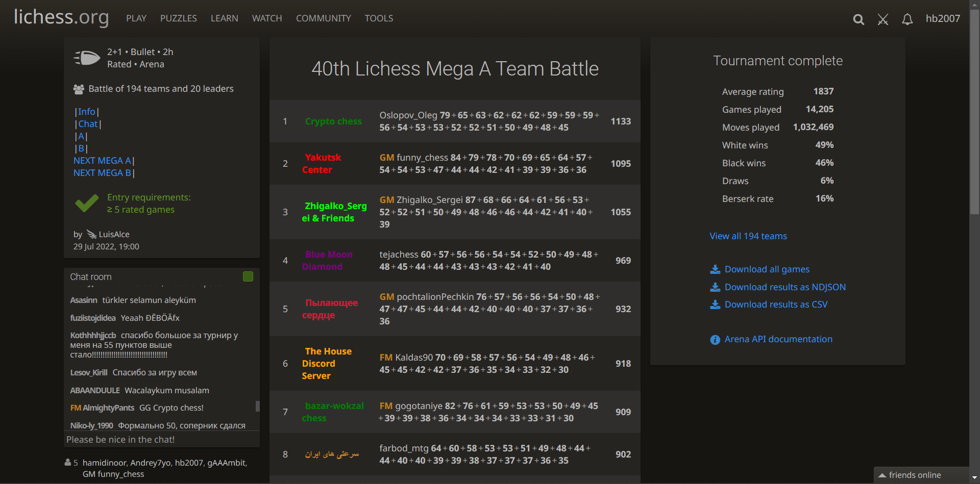This screenshot has width=980, height=484.
Task: Click player GM Zhigalko_Sergei
Action: pos(421,200)
